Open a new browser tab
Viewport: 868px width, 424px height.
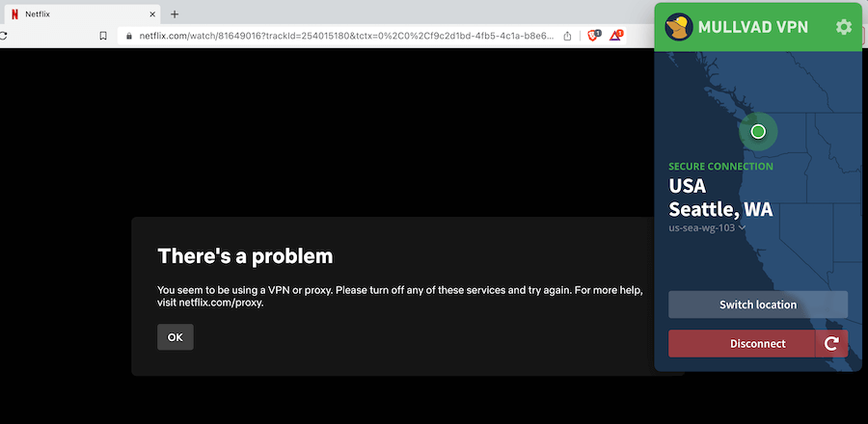[175, 14]
